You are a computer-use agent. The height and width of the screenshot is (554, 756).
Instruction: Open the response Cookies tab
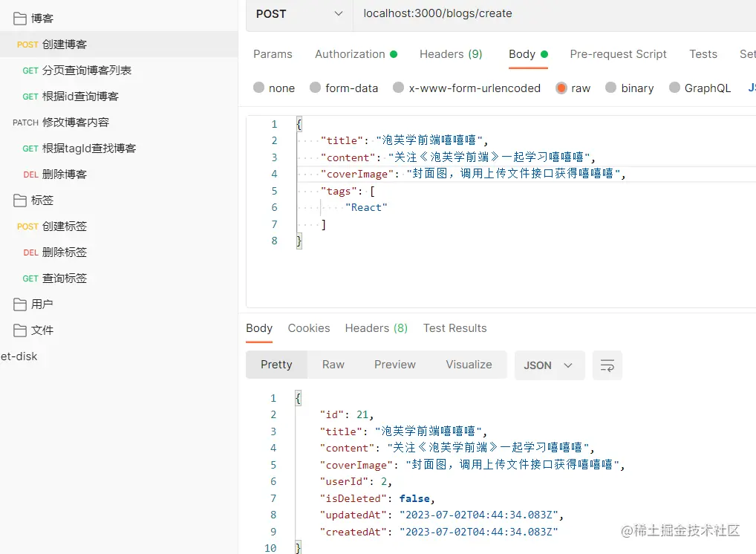point(309,328)
